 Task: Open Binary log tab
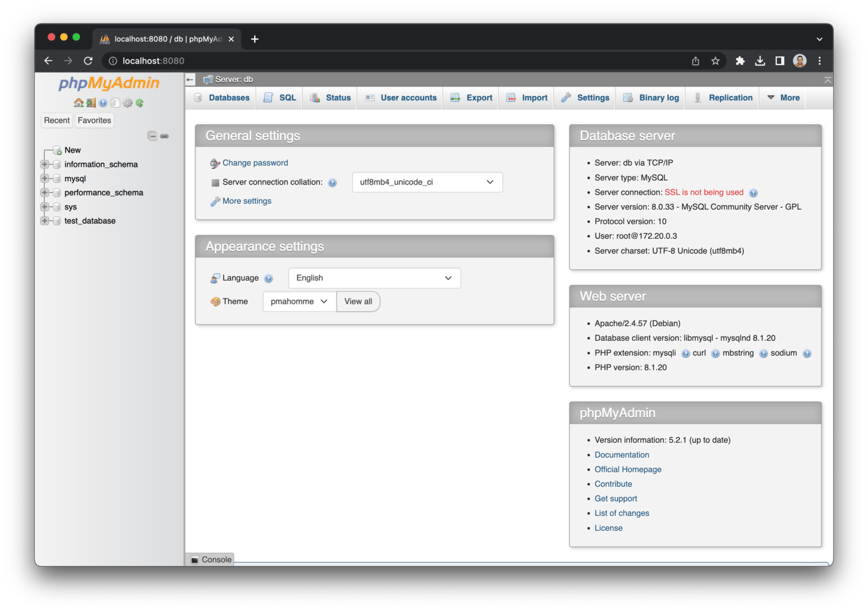click(x=651, y=98)
